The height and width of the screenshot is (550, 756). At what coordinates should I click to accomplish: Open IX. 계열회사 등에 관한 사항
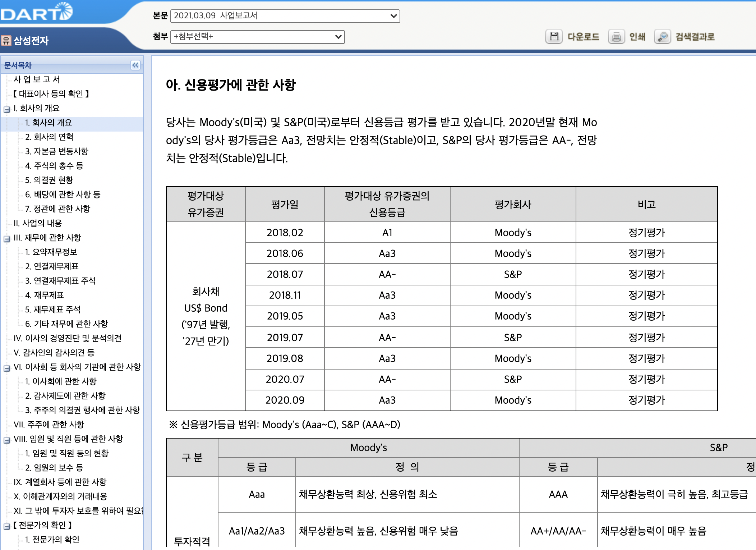point(60,482)
